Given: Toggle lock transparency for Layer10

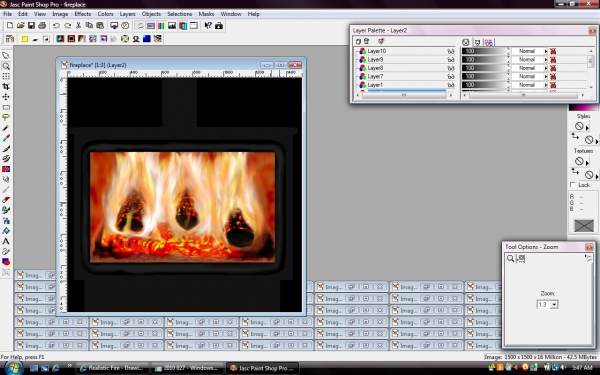Looking at the screenshot, I should click(553, 51).
